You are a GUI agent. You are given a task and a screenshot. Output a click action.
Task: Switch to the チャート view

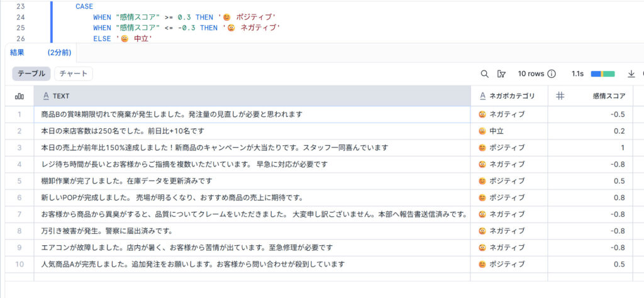click(73, 74)
